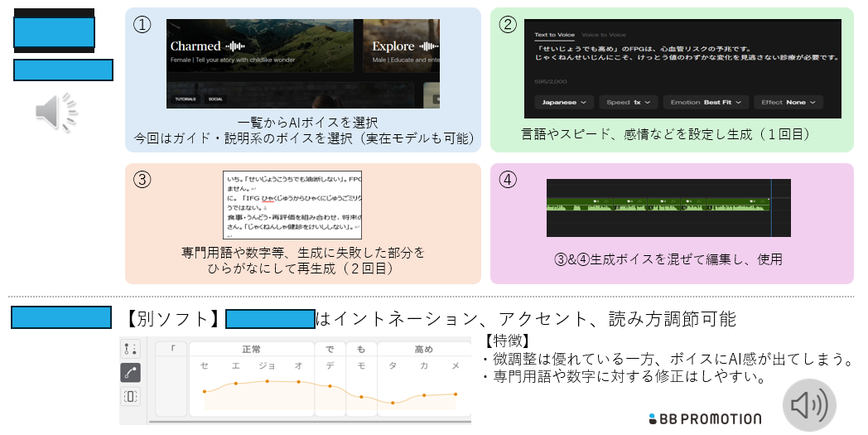The height and width of the screenshot is (435, 868).
Task: Click inside the text-to-voice script input area
Action: coord(679,68)
